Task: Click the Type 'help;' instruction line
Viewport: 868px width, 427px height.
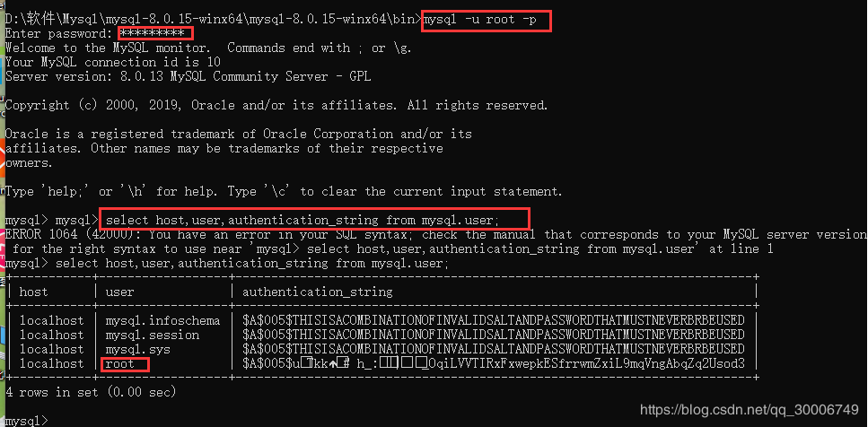Action: [284, 191]
